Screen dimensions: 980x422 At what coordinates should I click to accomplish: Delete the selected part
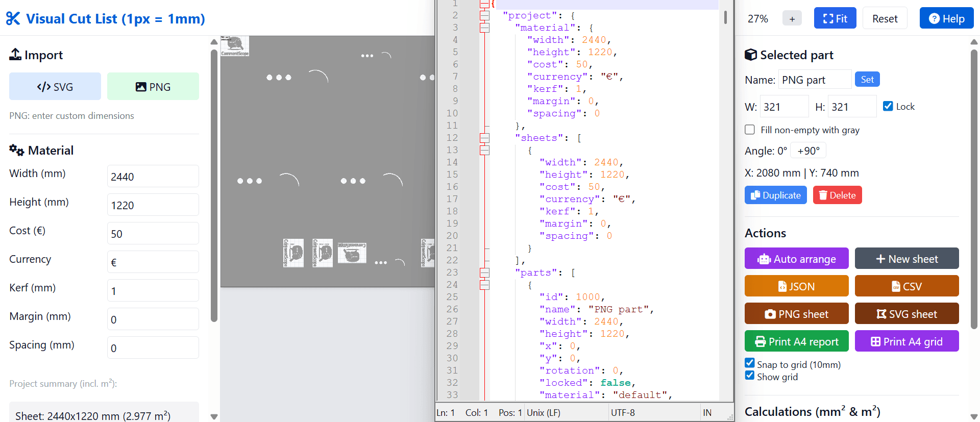(x=838, y=195)
